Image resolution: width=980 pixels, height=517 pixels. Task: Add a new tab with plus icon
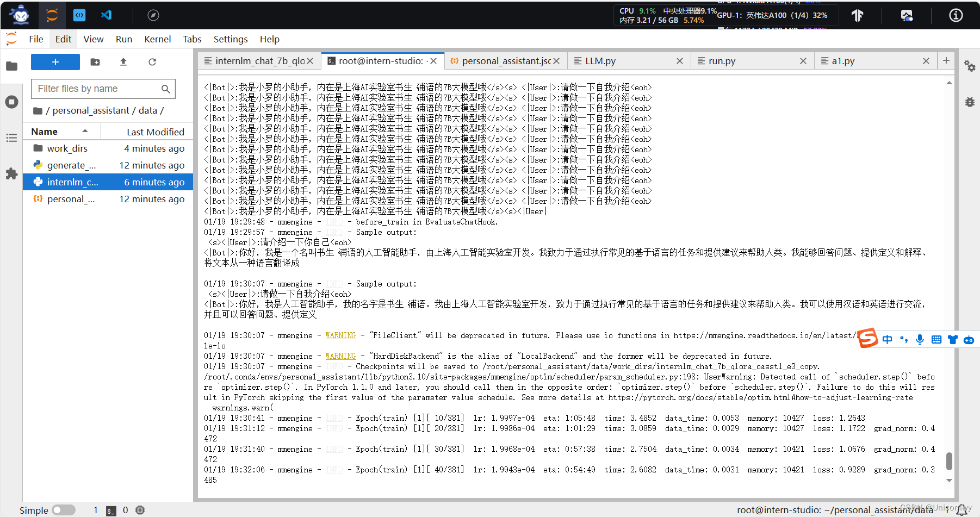click(946, 60)
